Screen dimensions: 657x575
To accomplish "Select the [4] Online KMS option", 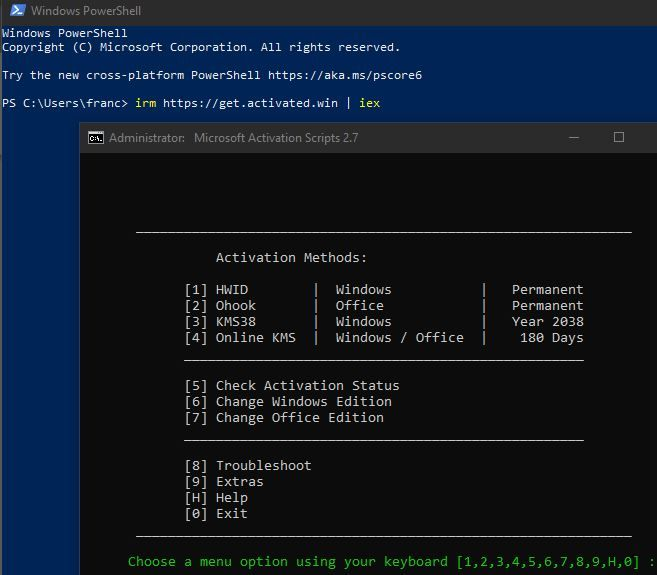I will 240,338.
